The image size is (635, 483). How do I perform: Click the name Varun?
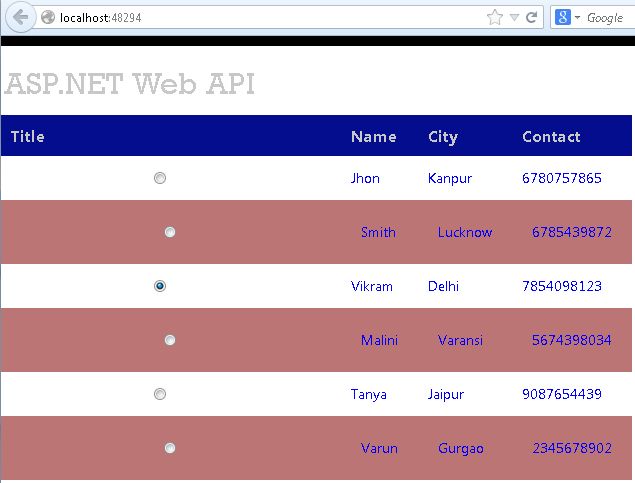[x=379, y=448]
